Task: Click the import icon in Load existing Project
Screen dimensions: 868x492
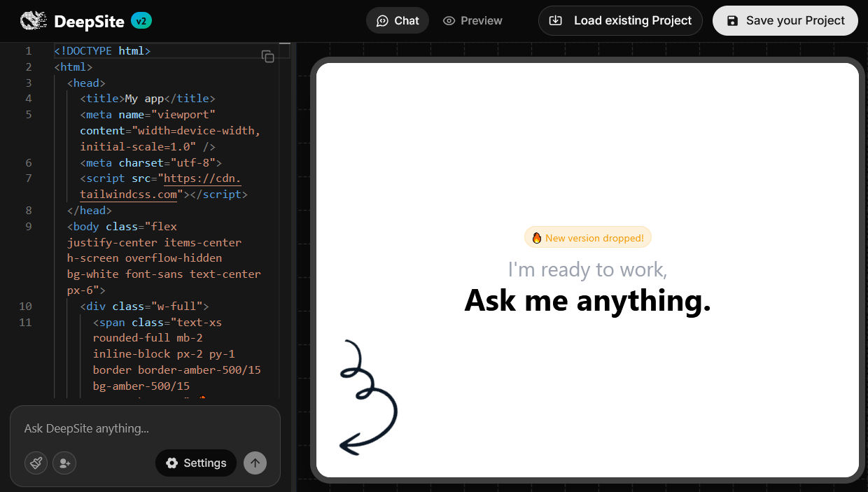Action: [x=555, y=20]
